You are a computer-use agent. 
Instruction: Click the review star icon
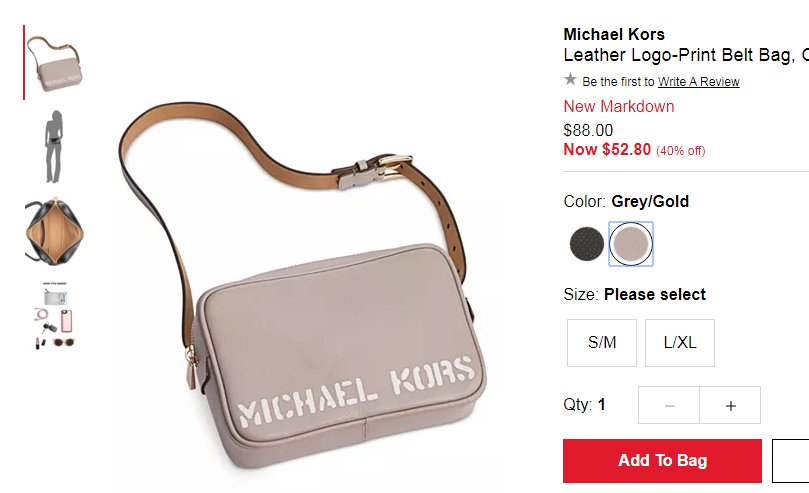click(x=570, y=79)
